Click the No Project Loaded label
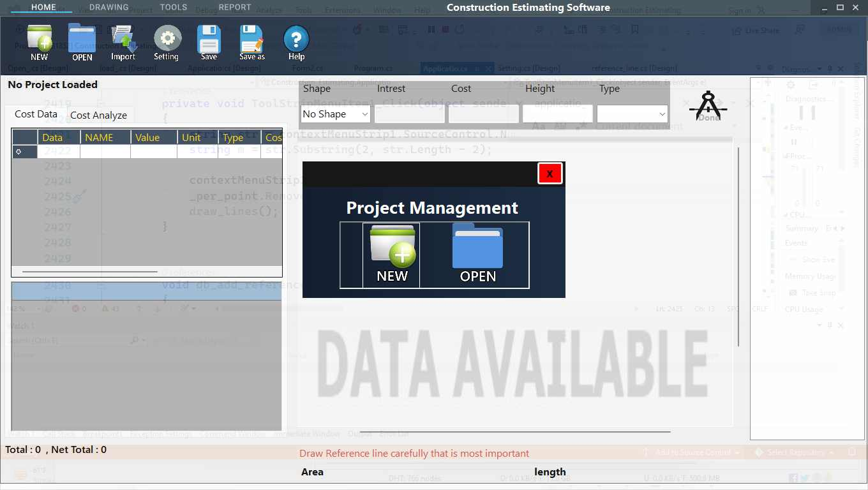The height and width of the screenshot is (490, 868). [x=52, y=85]
